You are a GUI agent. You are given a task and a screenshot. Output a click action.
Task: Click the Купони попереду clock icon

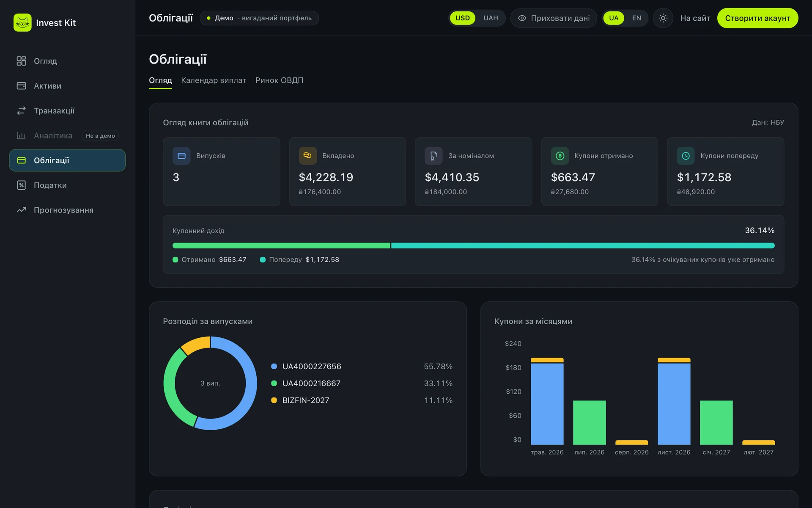tap(686, 156)
